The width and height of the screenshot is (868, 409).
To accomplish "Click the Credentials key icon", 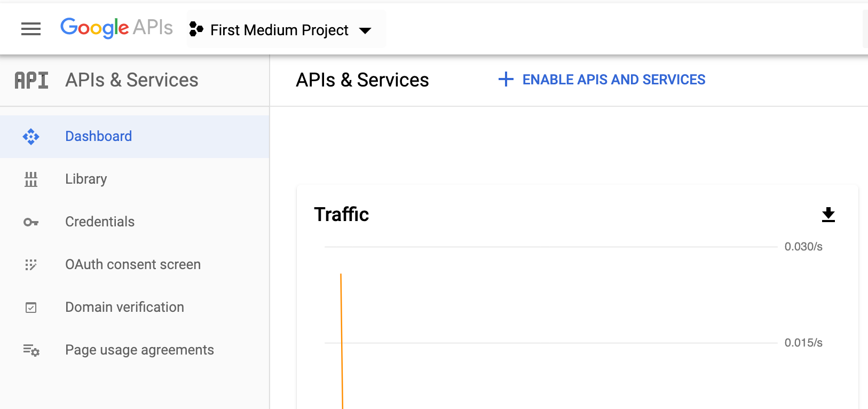I will pyautogui.click(x=31, y=222).
